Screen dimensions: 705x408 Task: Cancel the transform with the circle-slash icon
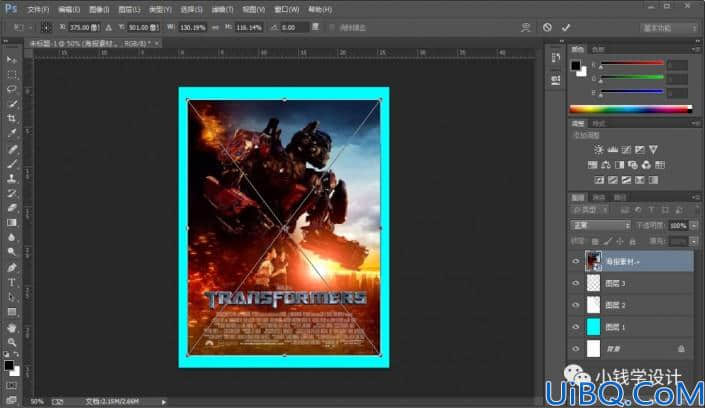click(547, 27)
